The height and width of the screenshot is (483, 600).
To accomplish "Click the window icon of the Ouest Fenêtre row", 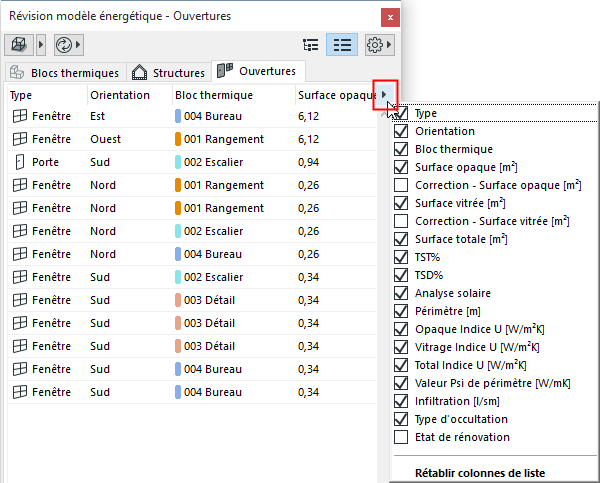I will coord(20,139).
